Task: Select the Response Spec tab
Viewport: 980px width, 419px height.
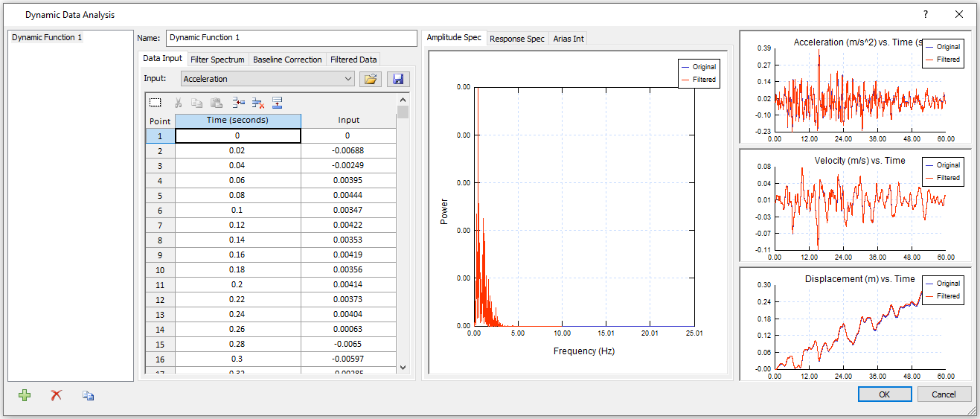Action: pos(517,39)
